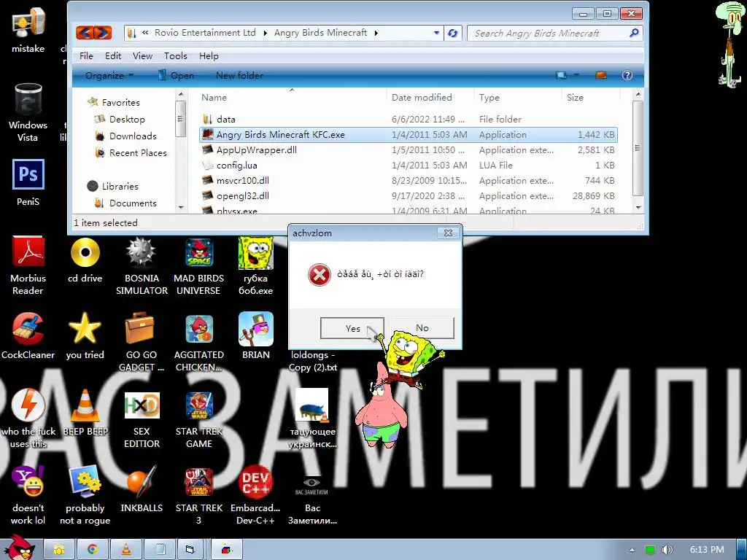Open the File menu
This screenshot has width=747, height=560.
[86, 55]
